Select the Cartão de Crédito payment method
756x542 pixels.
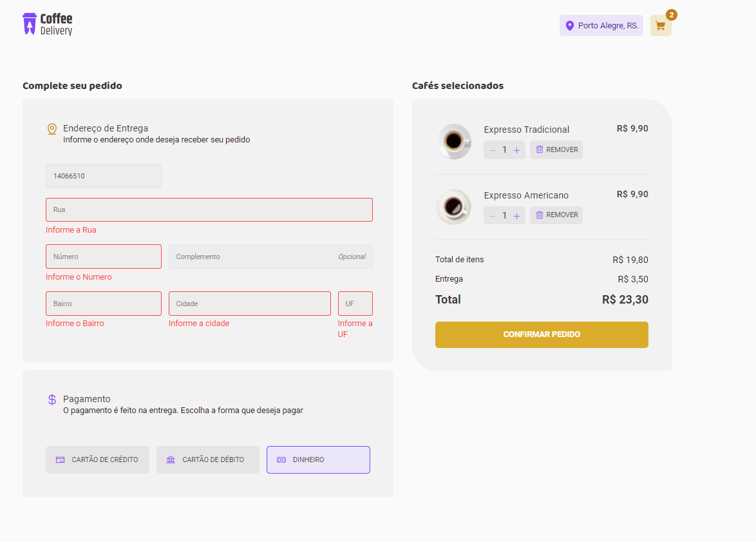(x=97, y=460)
